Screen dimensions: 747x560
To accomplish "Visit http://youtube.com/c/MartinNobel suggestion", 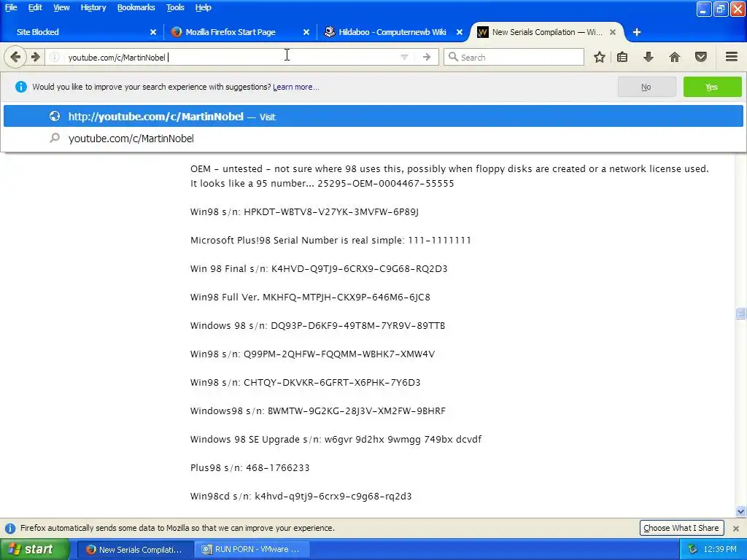I will tap(373, 117).
